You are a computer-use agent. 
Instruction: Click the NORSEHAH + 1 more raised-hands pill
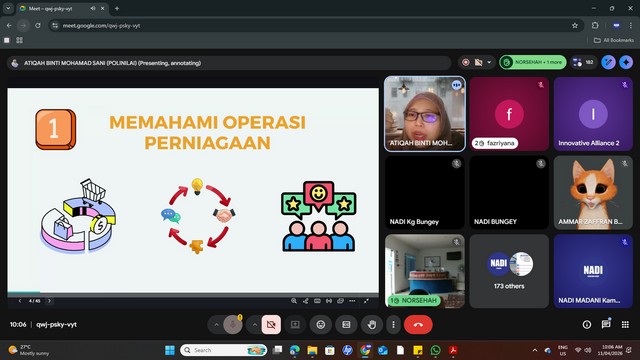click(x=533, y=62)
